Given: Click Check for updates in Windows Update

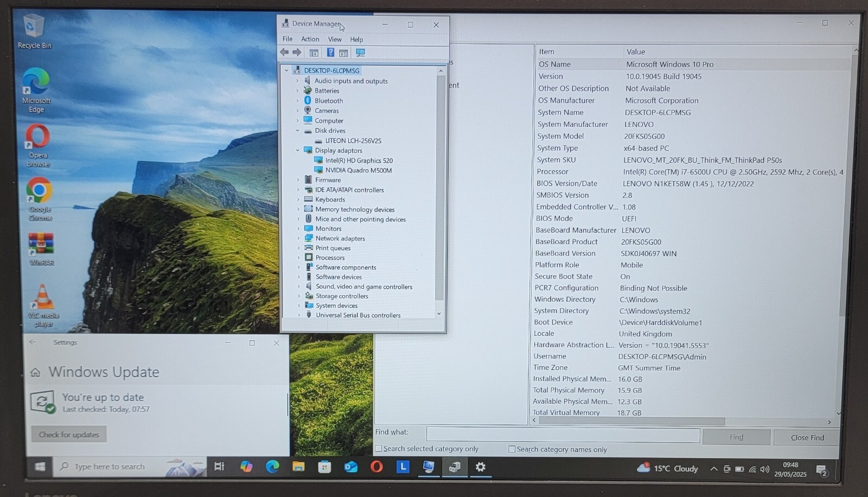Looking at the screenshot, I should (69, 434).
